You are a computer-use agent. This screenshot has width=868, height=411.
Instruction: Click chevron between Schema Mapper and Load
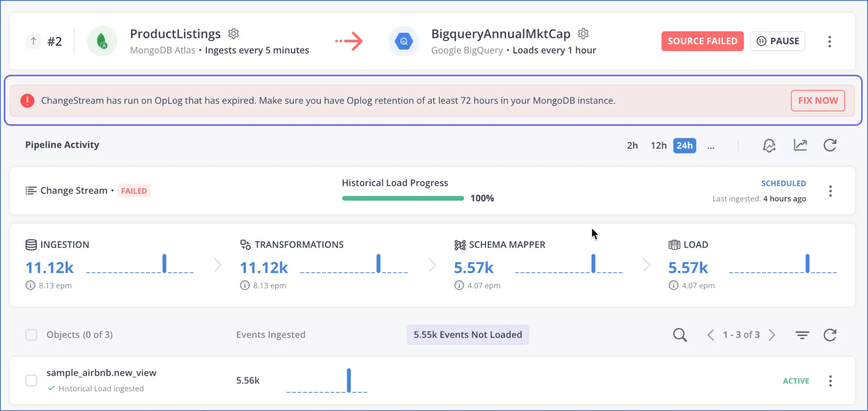pyautogui.click(x=647, y=265)
